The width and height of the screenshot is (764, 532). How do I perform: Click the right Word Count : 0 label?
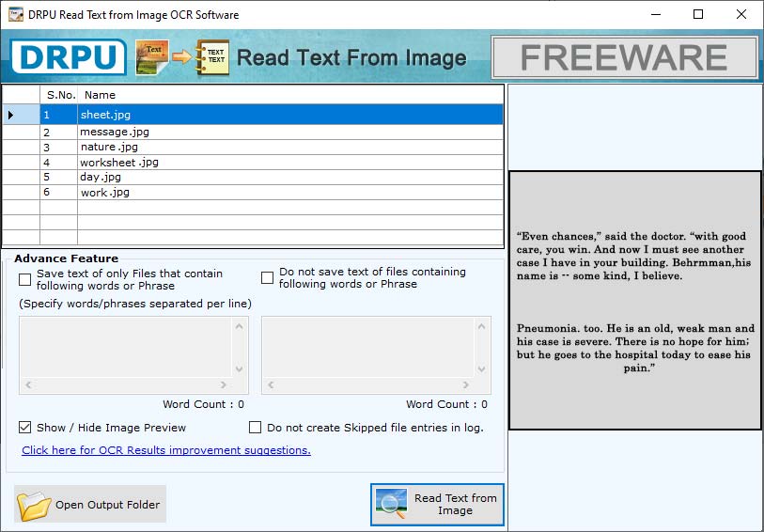coord(446,404)
